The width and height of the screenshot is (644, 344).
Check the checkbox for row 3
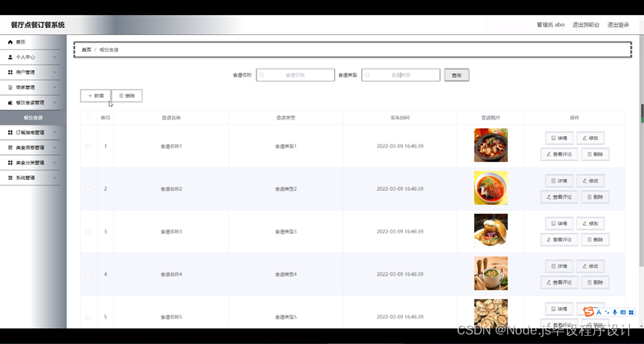point(88,232)
